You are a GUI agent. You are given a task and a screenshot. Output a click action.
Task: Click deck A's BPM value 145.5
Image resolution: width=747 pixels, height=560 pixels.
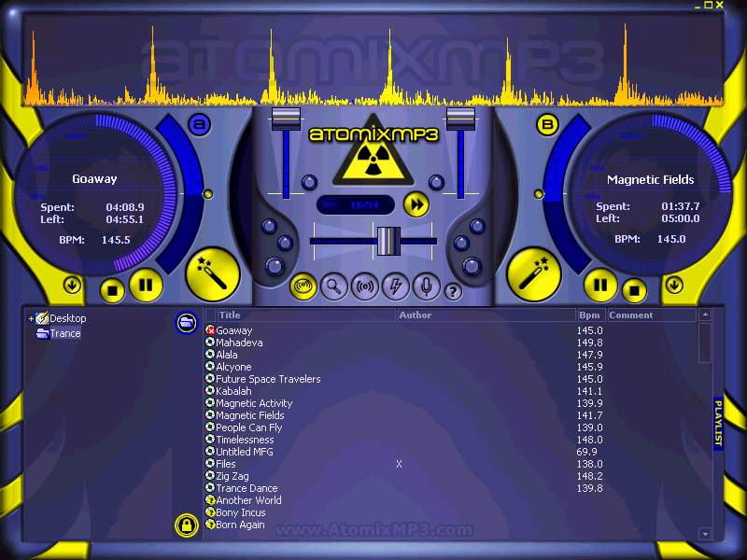pyautogui.click(x=116, y=240)
